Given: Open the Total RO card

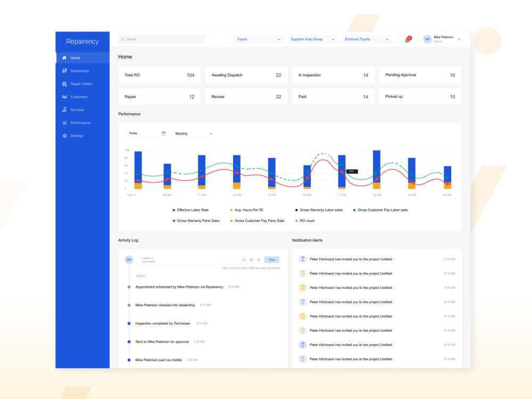Looking at the screenshot, I should pyautogui.click(x=160, y=76).
